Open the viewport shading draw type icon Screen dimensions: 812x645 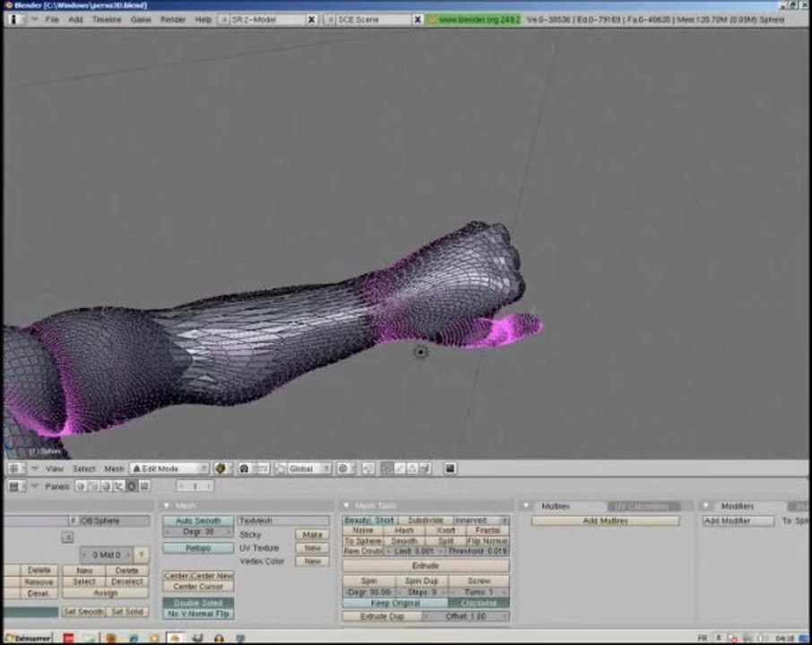click(220, 469)
